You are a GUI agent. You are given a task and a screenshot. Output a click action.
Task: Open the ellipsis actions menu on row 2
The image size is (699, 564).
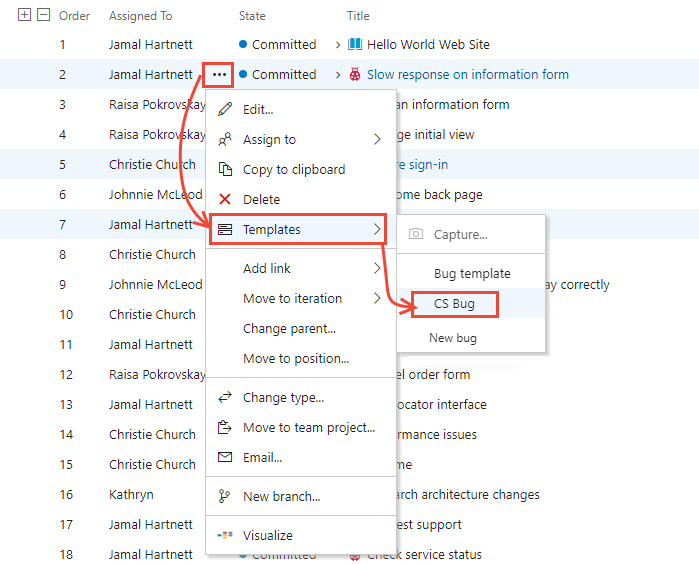[219, 74]
